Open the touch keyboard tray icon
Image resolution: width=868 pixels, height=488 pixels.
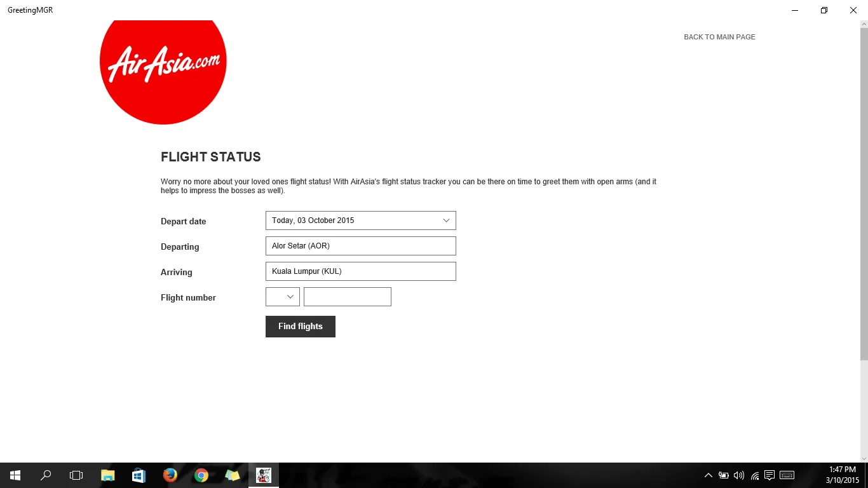pyautogui.click(x=787, y=475)
